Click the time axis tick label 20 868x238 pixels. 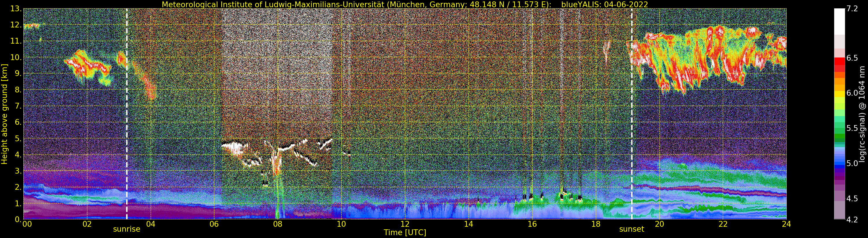click(x=659, y=224)
